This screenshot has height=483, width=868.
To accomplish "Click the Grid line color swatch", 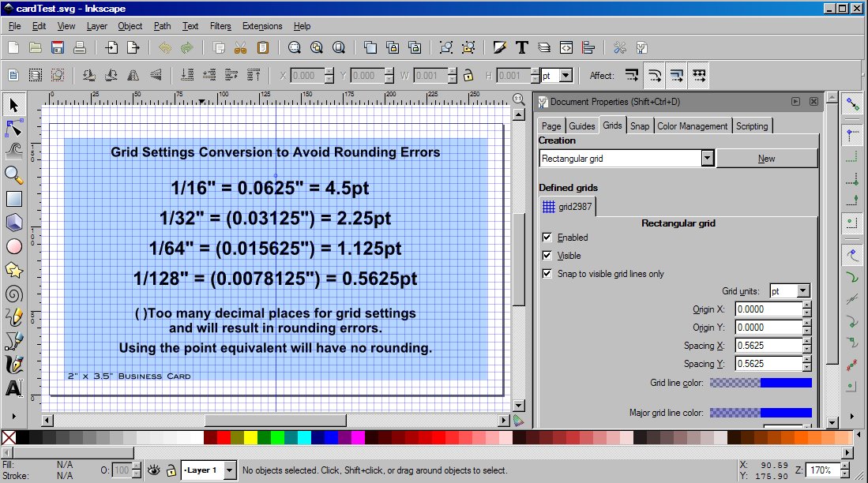I will tap(761, 383).
